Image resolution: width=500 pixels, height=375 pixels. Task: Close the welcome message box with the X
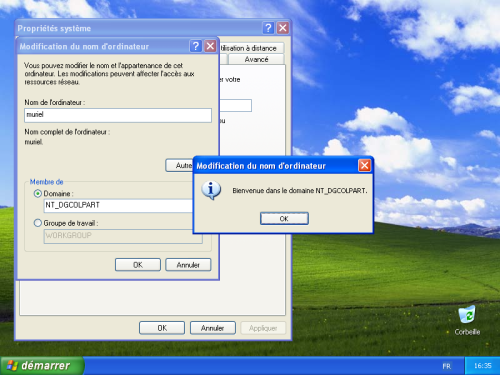tap(364, 165)
